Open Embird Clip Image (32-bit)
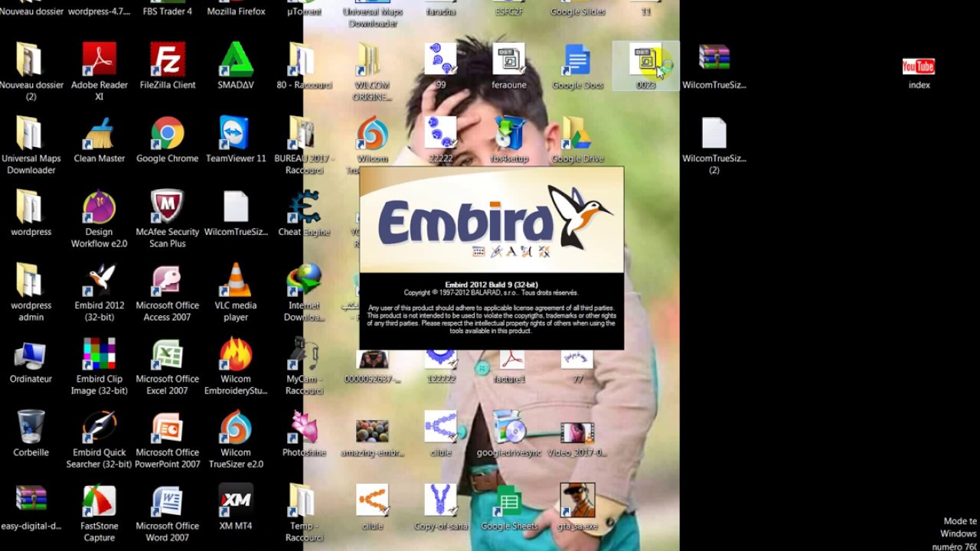This screenshot has width=980, height=551. click(99, 367)
